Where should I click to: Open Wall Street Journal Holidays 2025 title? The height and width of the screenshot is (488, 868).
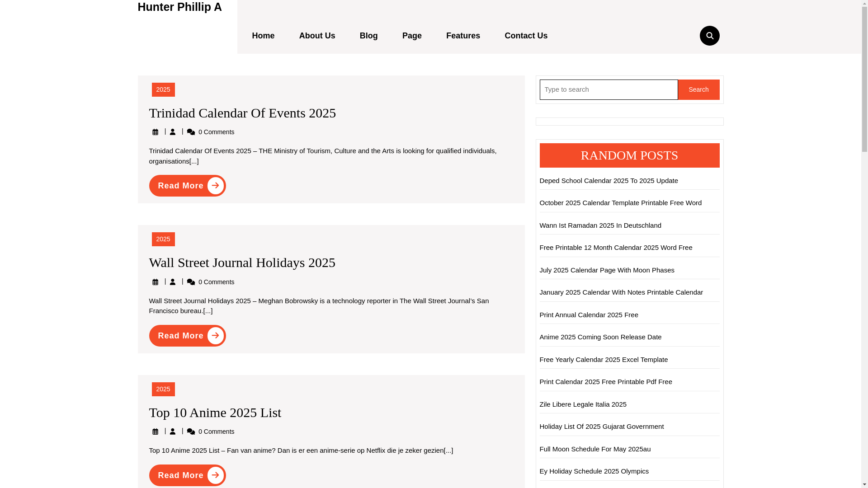(242, 263)
